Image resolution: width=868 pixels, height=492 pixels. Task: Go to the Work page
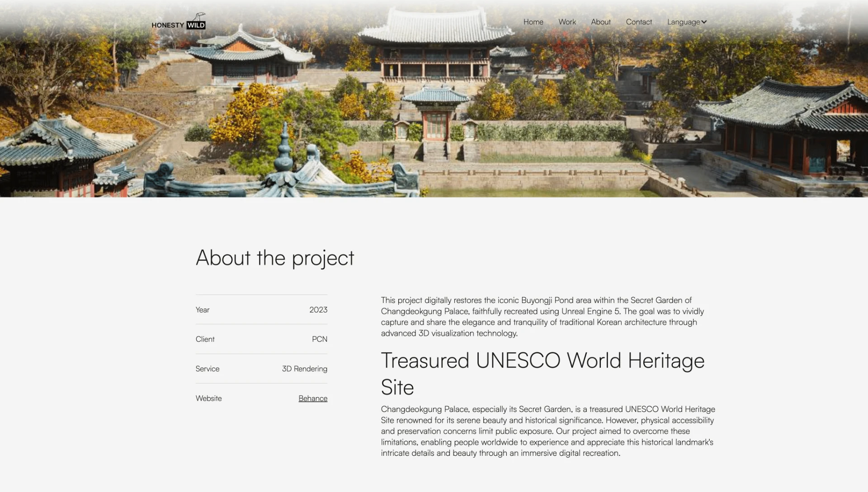(567, 22)
